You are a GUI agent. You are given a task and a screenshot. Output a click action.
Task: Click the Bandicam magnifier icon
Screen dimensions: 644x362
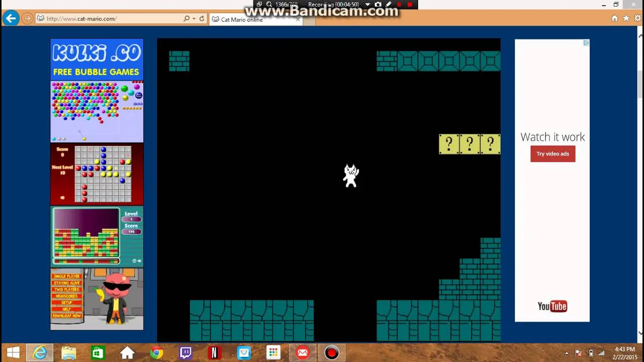click(269, 5)
